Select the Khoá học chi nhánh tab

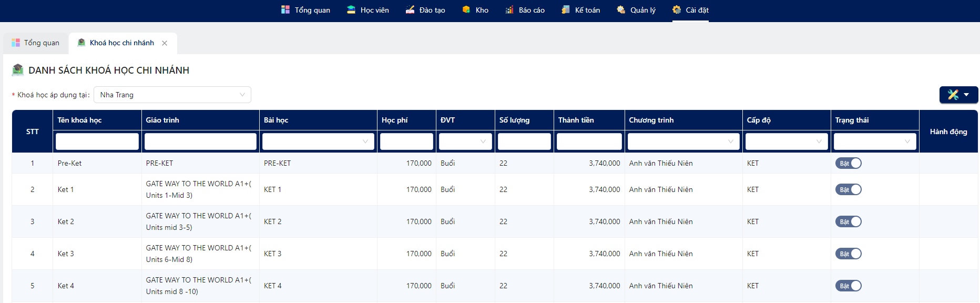coord(122,43)
